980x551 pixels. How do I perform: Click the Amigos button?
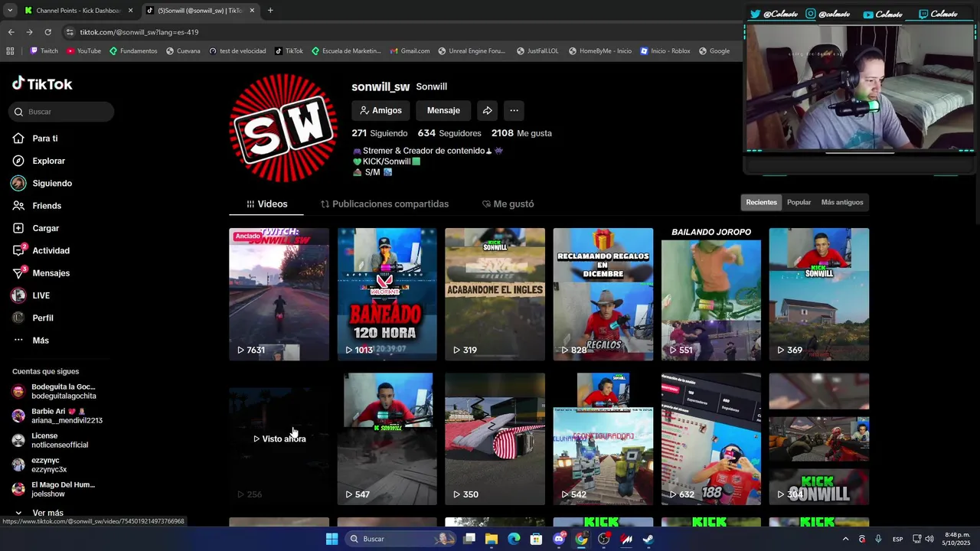click(x=381, y=110)
